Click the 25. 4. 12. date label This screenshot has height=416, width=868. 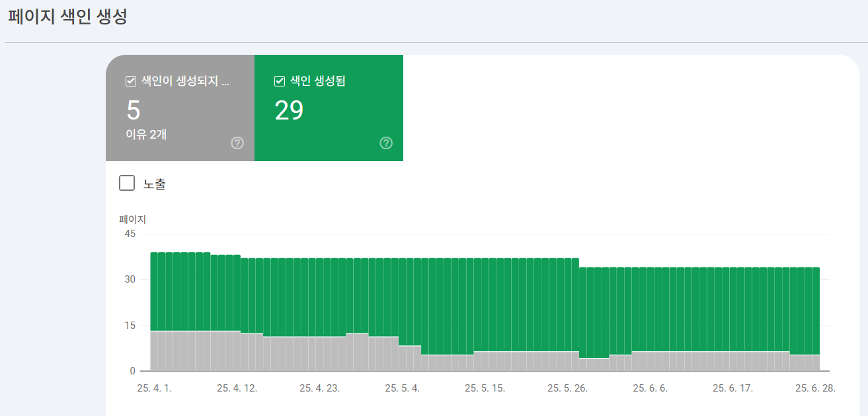pos(237,388)
